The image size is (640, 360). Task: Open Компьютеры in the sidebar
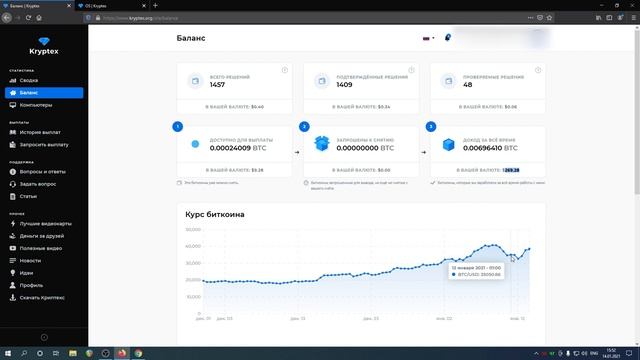(x=31, y=105)
